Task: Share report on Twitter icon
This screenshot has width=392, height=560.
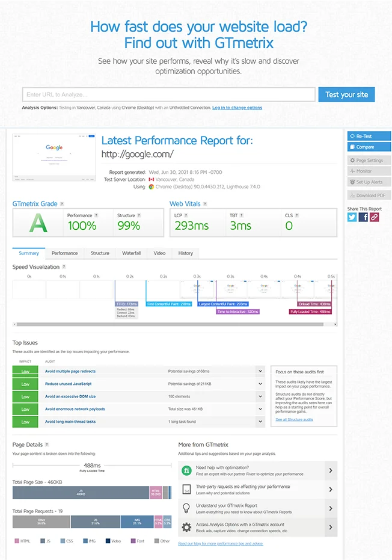Action: (x=352, y=217)
